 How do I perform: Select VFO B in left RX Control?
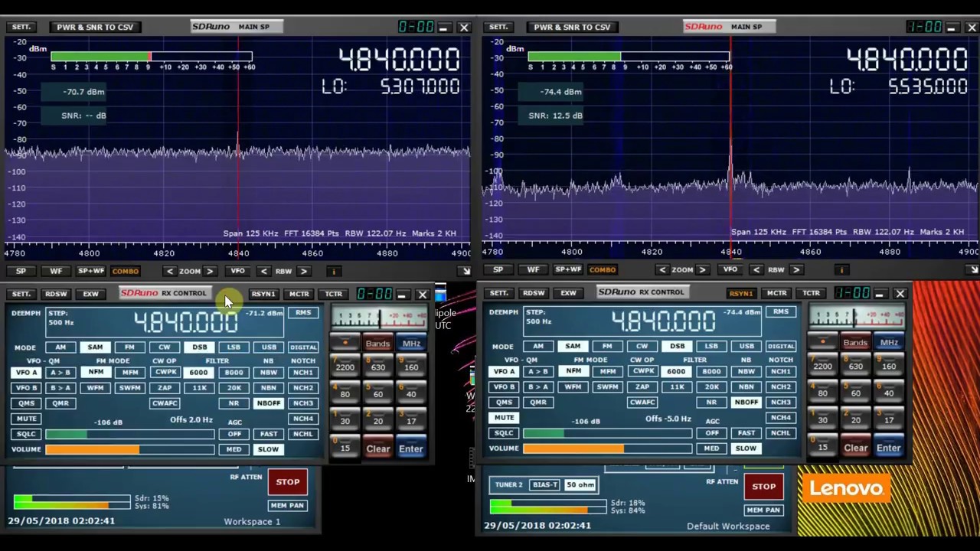pyautogui.click(x=26, y=388)
